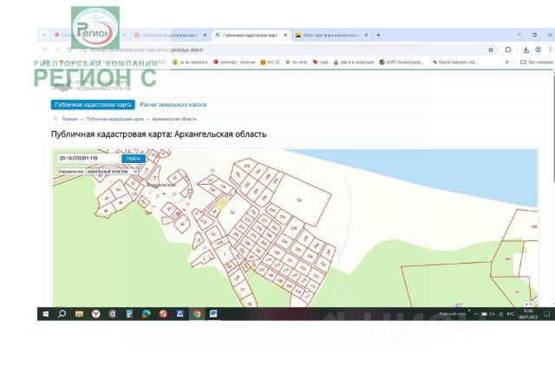This screenshot has width=555, height=392.
Task: Open the Chrome profile icon
Action: pyautogui.click(x=538, y=50)
